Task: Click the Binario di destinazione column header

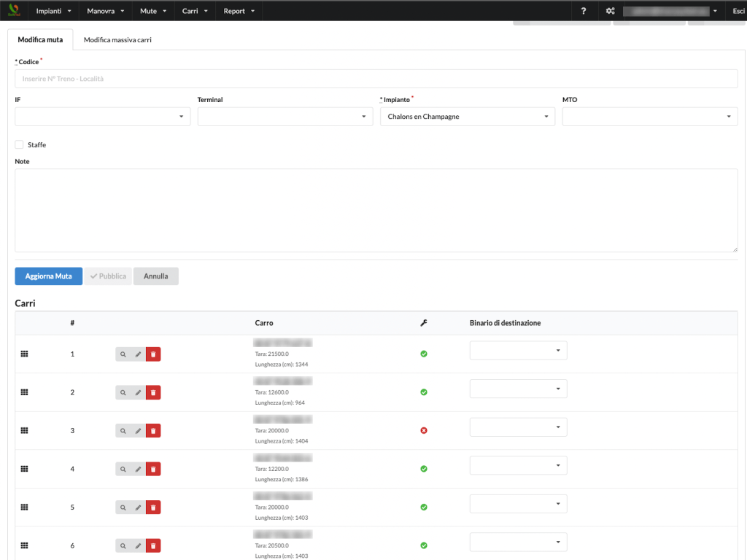Action: pyautogui.click(x=505, y=323)
